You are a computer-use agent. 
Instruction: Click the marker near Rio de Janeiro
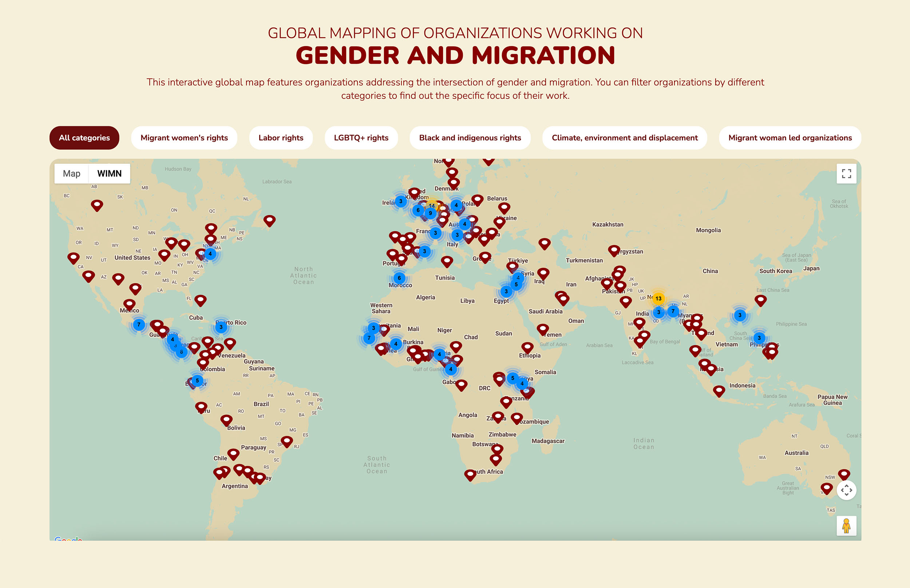coord(287,442)
